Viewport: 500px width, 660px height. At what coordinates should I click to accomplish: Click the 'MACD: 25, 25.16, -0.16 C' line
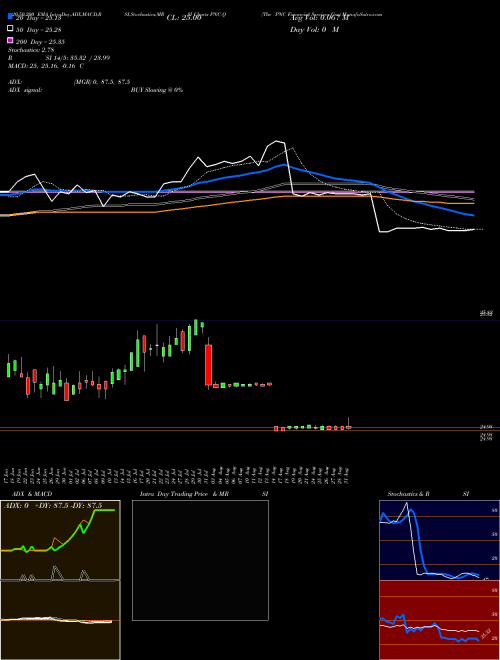pyautogui.click(x=45, y=66)
